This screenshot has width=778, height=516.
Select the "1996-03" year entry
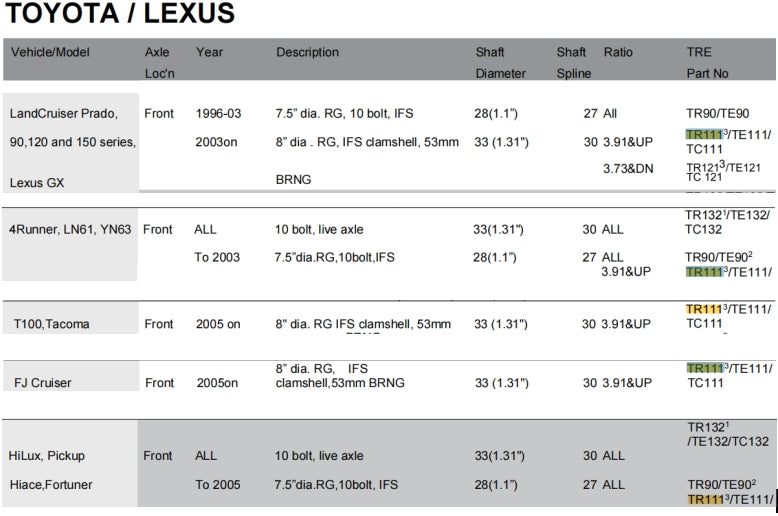(218, 114)
